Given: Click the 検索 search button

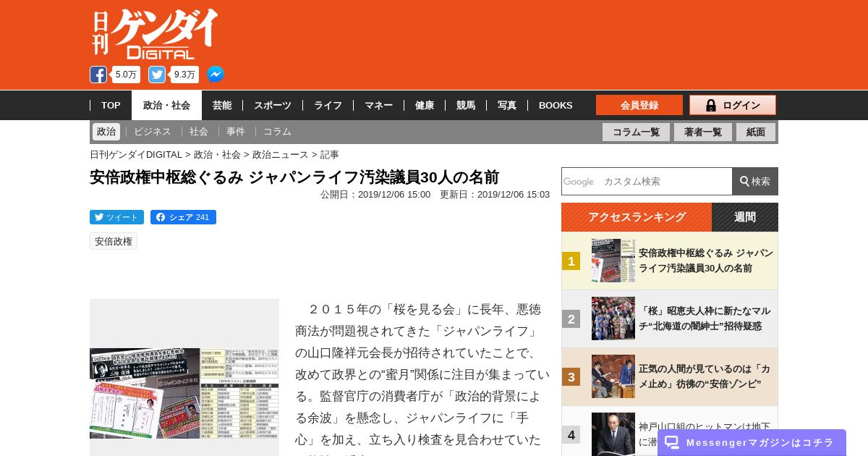Looking at the screenshot, I should (x=755, y=181).
